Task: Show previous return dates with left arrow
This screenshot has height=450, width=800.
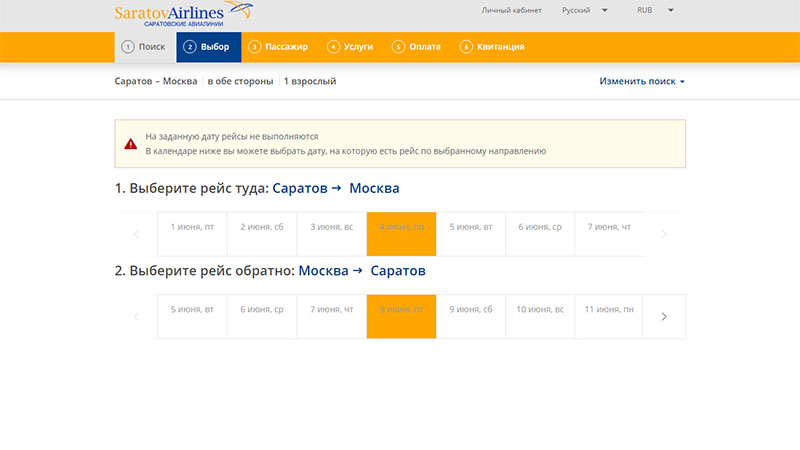Action: [x=136, y=317]
